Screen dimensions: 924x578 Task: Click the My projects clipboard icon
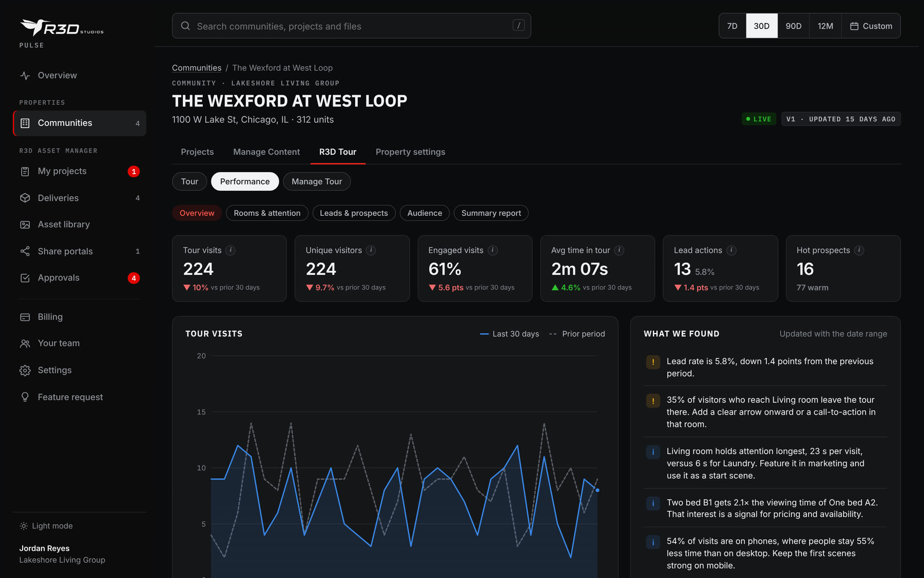coord(25,172)
